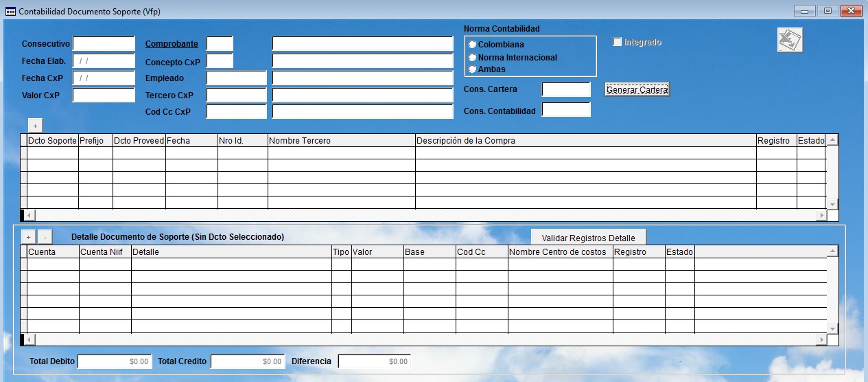The image size is (868, 382).
Task: Toggle the Integrado checkbox
Action: coord(617,42)
